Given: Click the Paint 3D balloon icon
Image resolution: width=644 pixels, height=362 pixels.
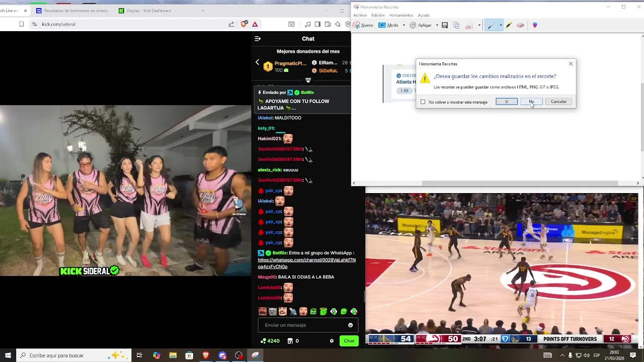Looking at the screenshot, I should [535, 25].
